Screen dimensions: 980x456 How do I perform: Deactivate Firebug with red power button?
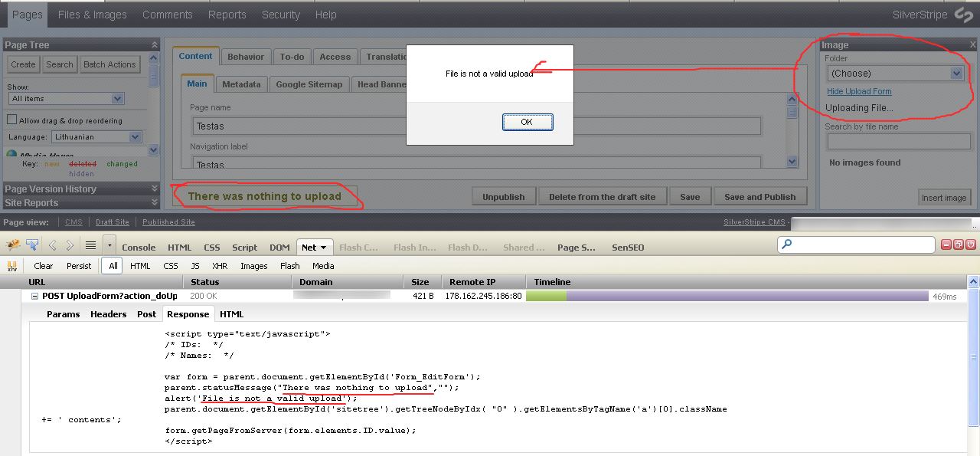pos(969,244)
